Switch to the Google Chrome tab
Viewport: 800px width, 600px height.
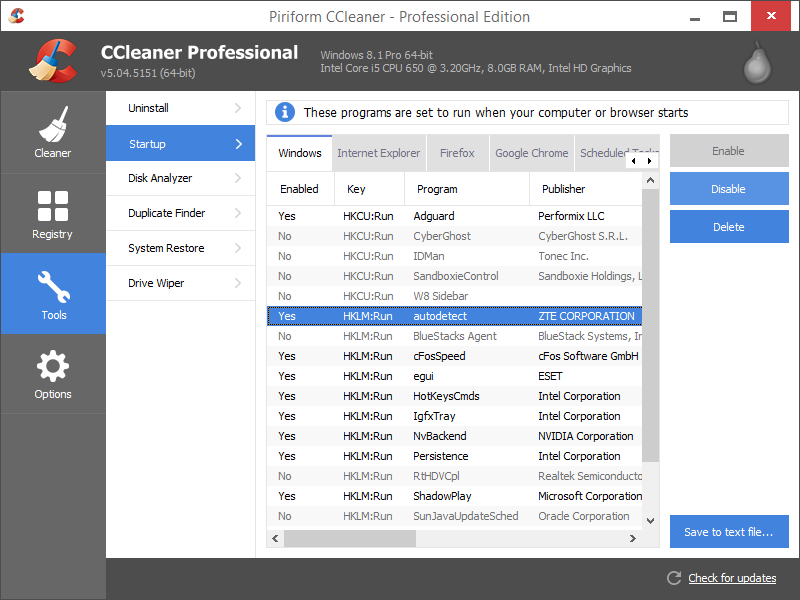[x=531, y=153]
